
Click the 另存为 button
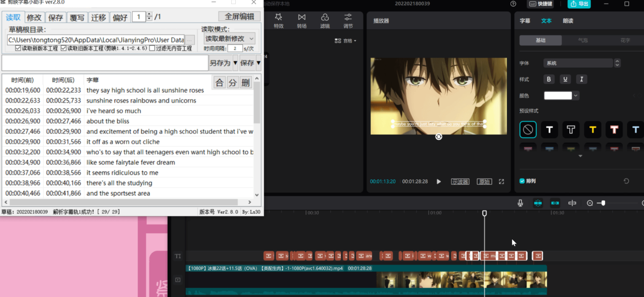click(220, 63)
